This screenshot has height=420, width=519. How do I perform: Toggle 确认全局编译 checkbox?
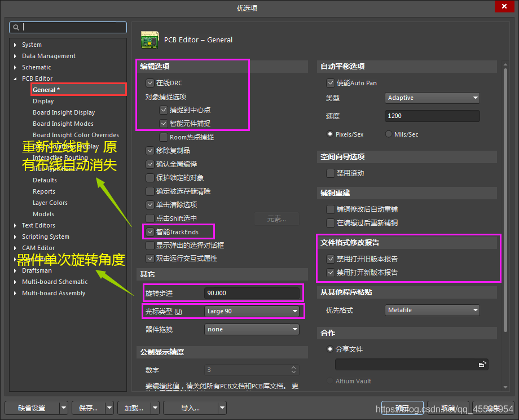click(150, 164)
